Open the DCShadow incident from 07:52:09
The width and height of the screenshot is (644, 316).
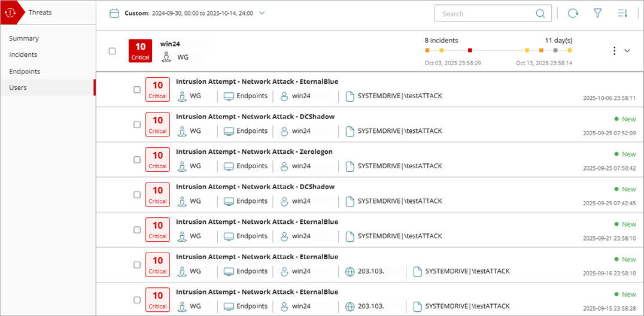point(256,116)
